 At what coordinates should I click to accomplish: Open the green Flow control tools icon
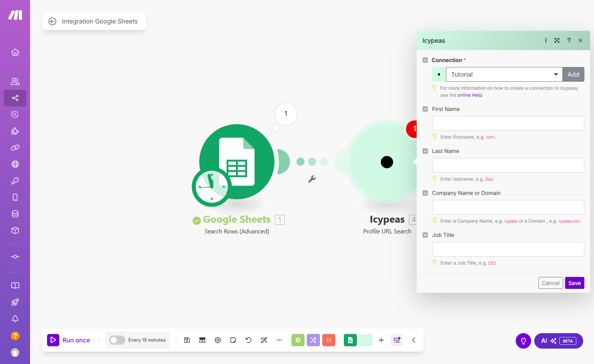(x=298, y=340)
